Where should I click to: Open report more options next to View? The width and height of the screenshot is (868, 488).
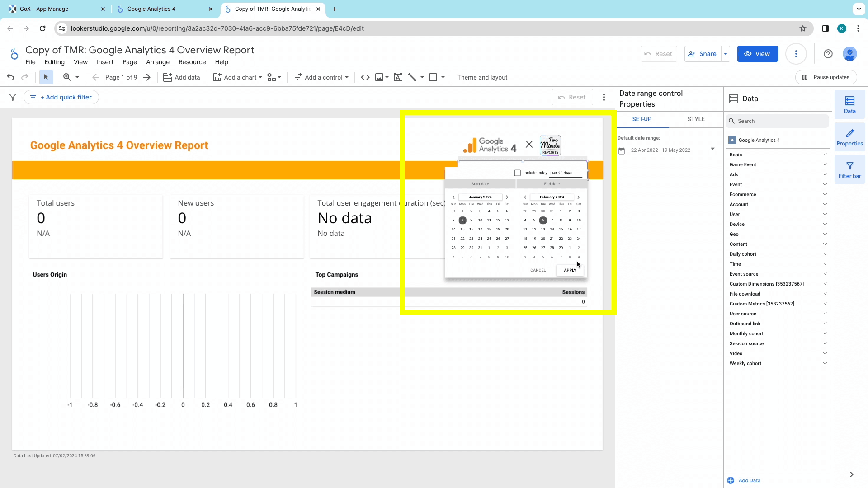click(796, 54)
